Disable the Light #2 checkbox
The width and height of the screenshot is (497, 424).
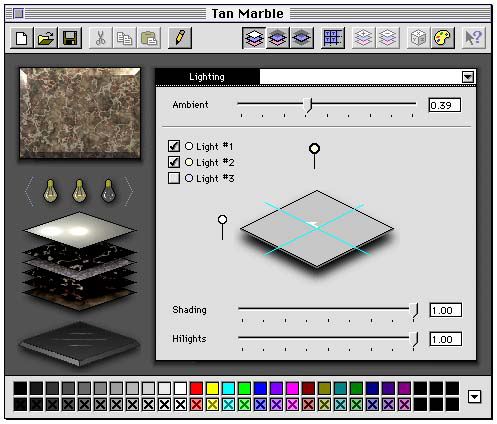pos(174,162)
